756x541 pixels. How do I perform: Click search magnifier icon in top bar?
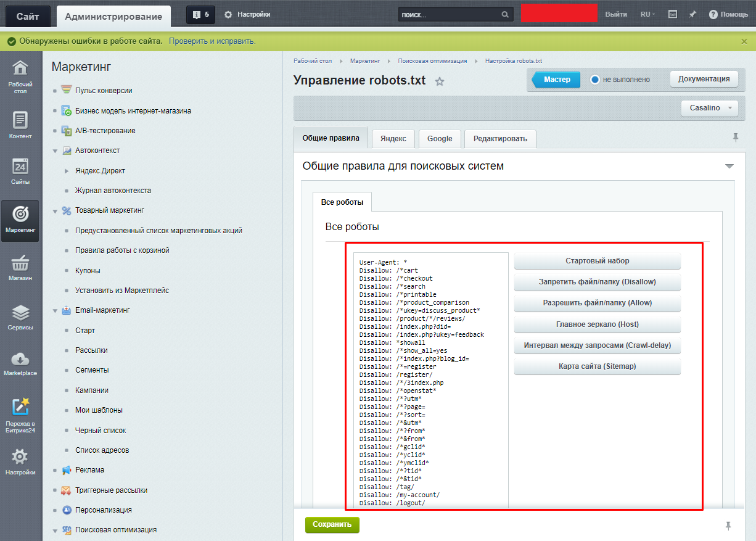click(x=504, y=14)
